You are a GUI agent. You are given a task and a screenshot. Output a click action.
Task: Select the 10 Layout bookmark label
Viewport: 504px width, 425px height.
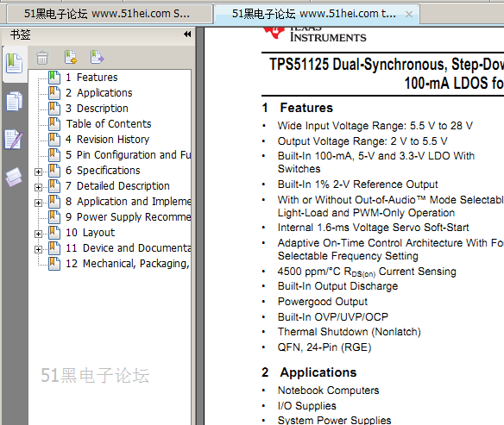pos(90,233)
